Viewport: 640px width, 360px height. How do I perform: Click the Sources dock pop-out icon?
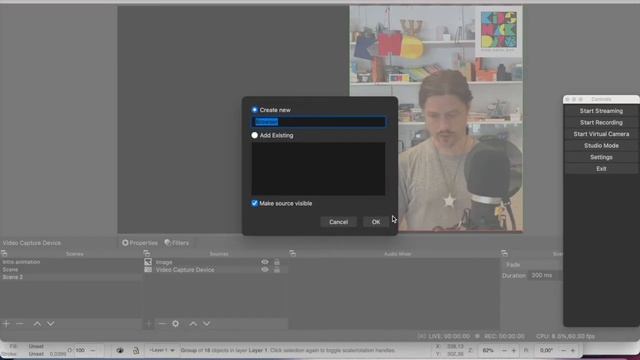[147, 253]
